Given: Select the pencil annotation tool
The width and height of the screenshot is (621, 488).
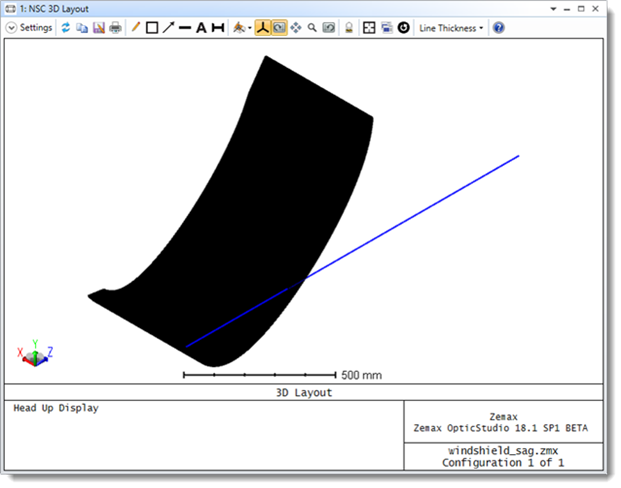Looking at the screenshot, I should point(136,28).
